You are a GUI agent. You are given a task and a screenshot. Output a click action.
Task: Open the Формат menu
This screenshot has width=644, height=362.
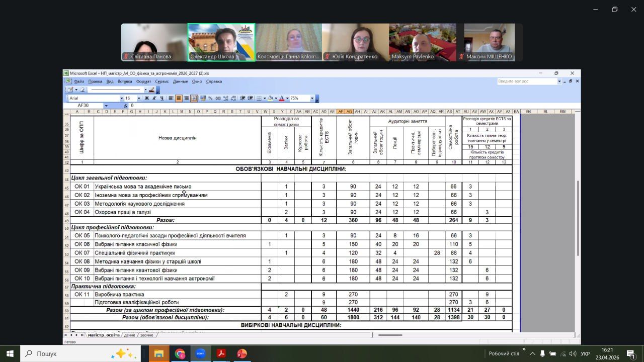(x=143, y=81)
